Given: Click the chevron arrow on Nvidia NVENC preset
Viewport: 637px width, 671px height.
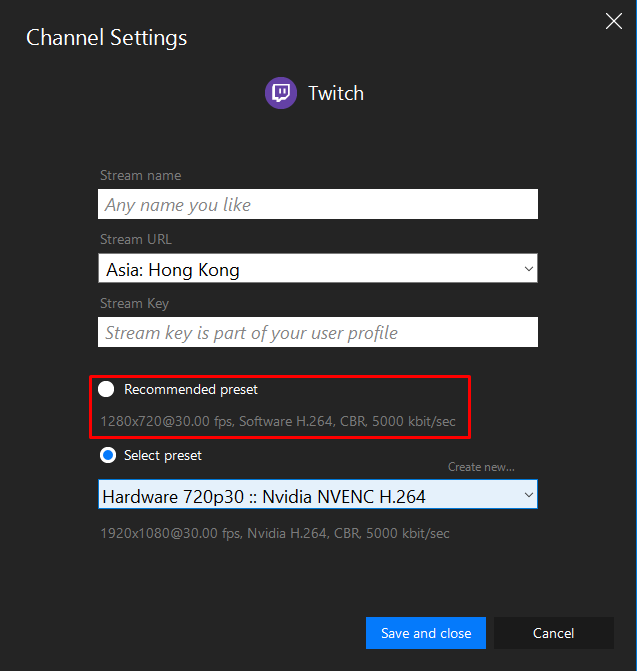Looking at the screenshot, I should pyautogui.click(x=529, y=495).
